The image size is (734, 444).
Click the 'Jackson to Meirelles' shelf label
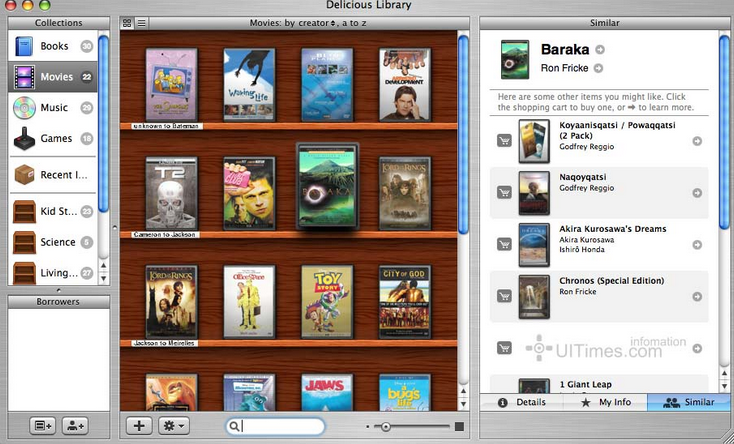tap(165, 343)
